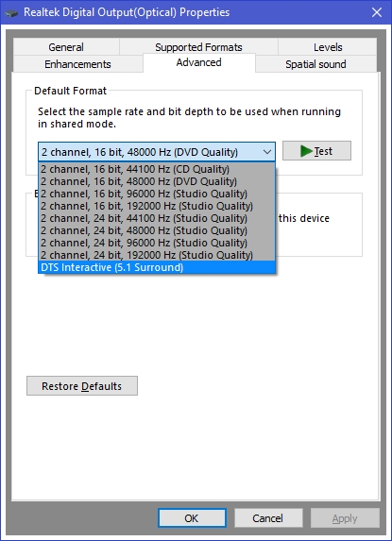Click the Cancel button
Viewport: 392px width, 541px height.
268,518
